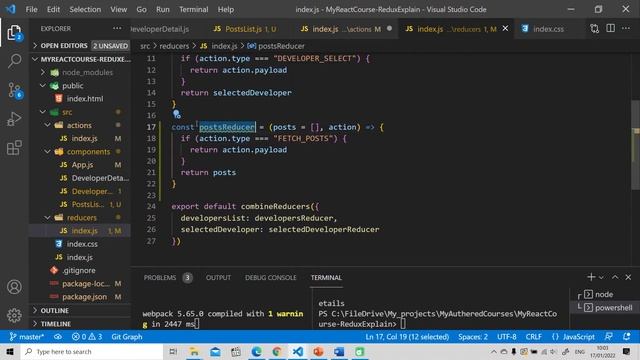The width and height of the screenshot is (640, 360).
Task: Open the new terminal launch profile dropdown
Action: (601, 278)
